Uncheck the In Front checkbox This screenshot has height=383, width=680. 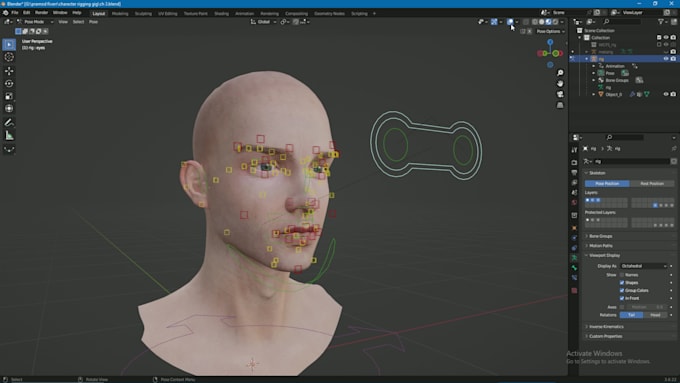point(622,298)
